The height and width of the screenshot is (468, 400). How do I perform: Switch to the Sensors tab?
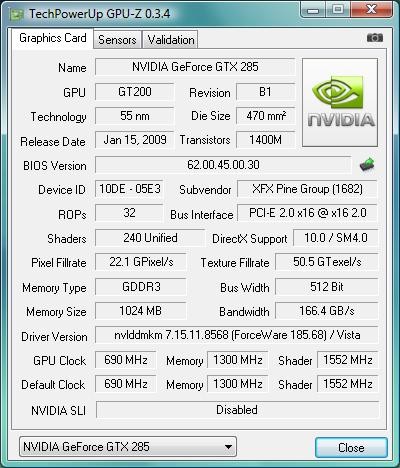(117, 40)
